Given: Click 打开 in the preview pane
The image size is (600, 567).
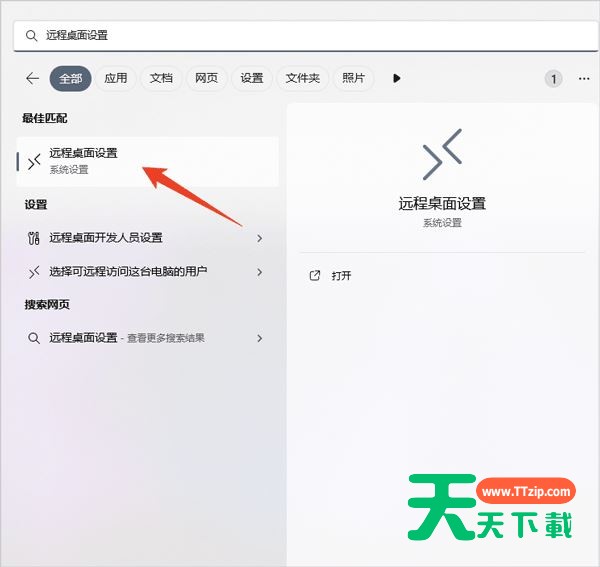Looking at the screenshot, I should [x=341, y=276].
